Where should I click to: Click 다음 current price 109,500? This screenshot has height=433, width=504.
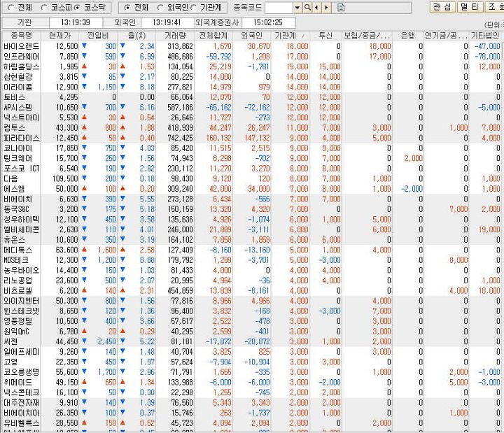click(x=65, y=178)
